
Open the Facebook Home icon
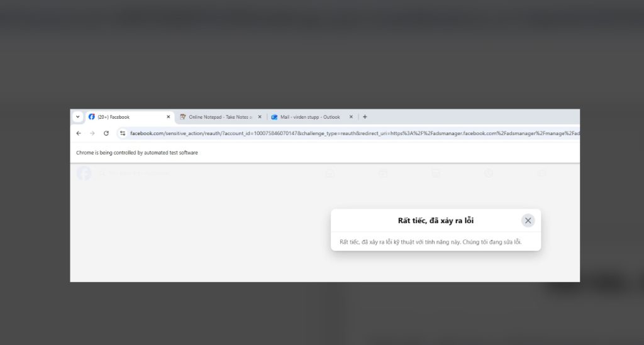pos(330,173)
